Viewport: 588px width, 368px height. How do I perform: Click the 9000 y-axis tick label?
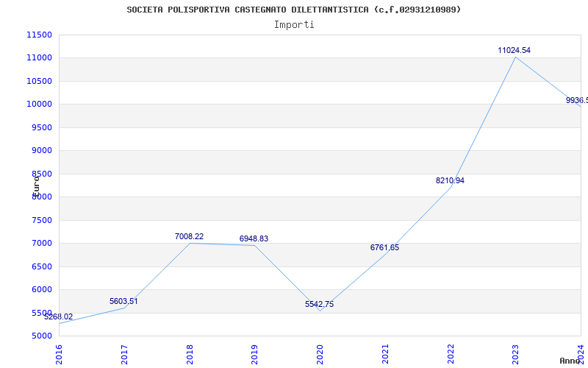pos(41,151)
